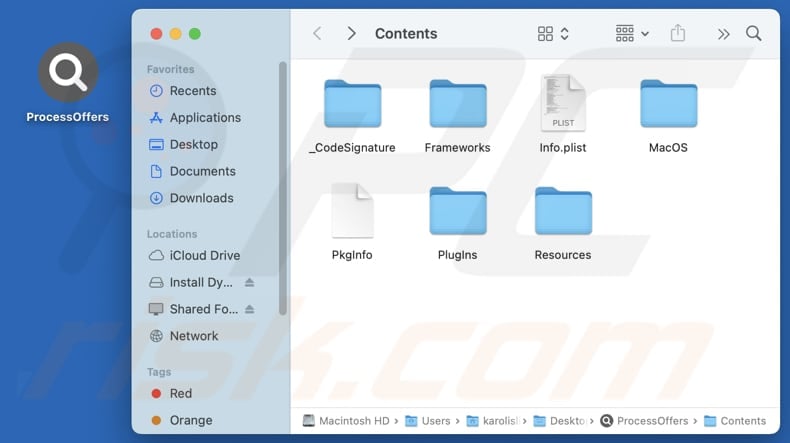Click the Info.plist file name label
The width and height of the screenshot is (790, 443).
(563, 148)
